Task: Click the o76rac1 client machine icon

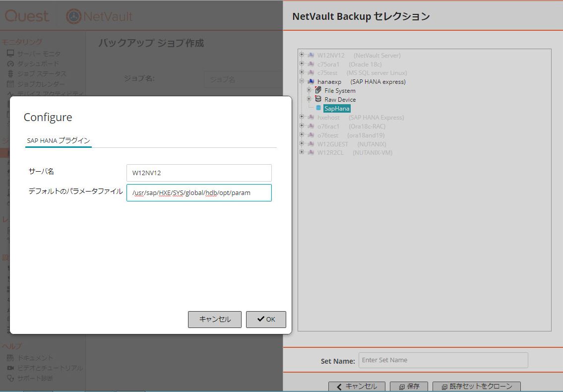Action: click(x=311, y=126)
